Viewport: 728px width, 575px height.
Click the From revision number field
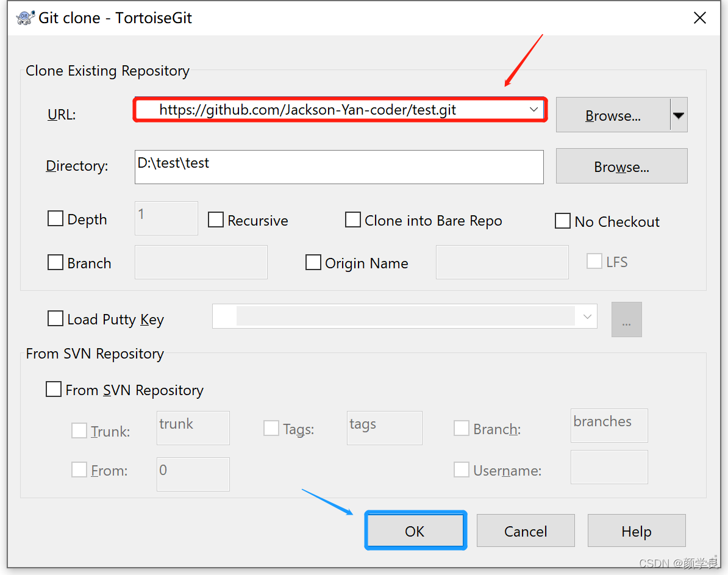click(193, 474)
